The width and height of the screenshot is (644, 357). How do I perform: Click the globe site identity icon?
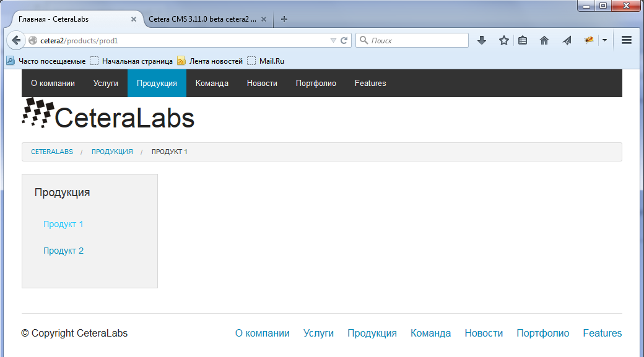point(33,40)
